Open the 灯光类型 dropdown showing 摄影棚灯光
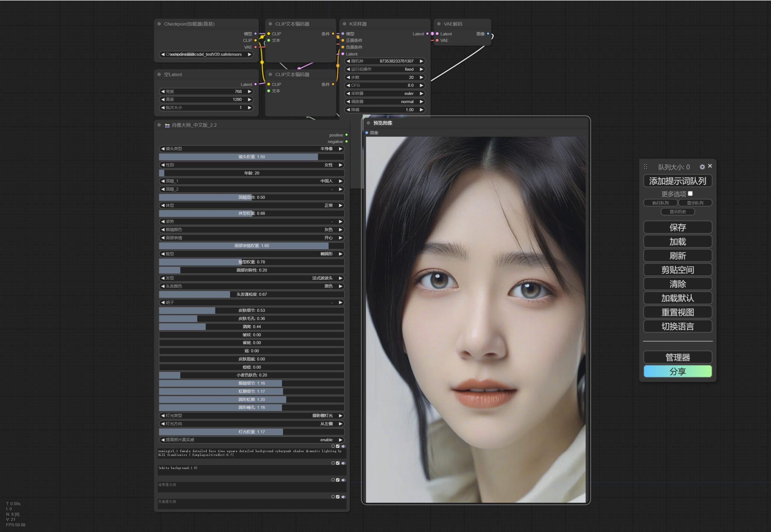This screenshot has width=771, height=532. tap(251, 416)
